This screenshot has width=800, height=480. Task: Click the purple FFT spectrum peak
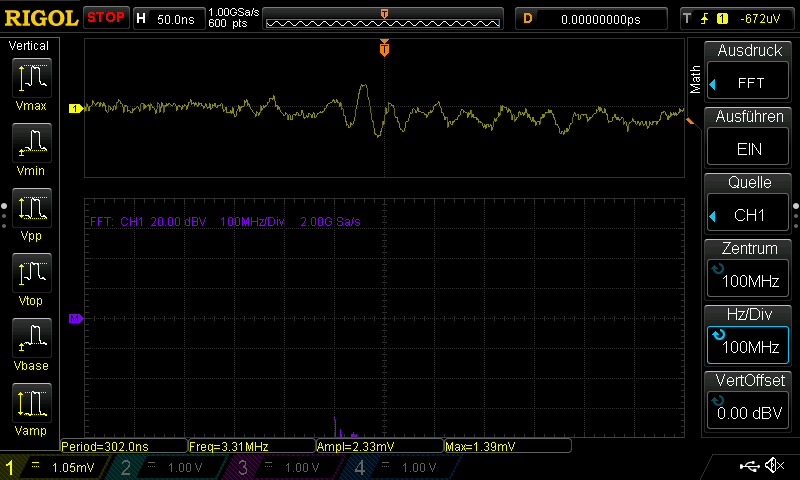pyautogui.click(x=335, y=426)
